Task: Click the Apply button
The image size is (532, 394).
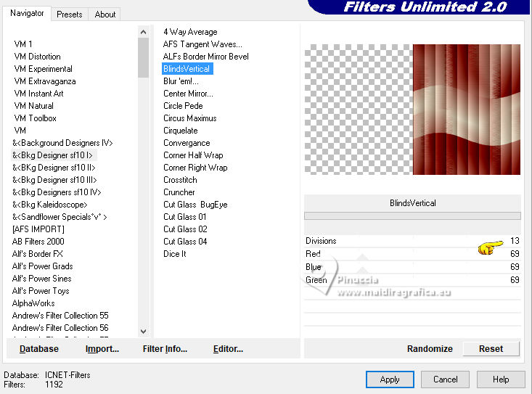Action: point(390,379)
